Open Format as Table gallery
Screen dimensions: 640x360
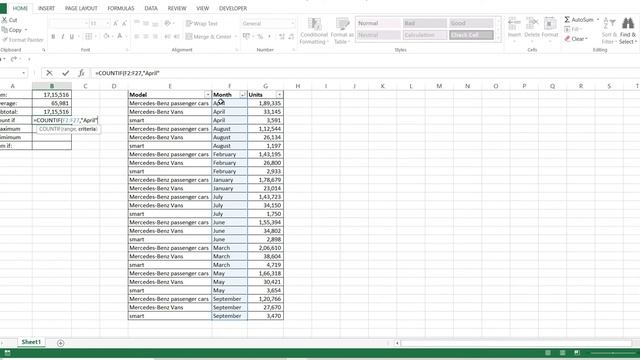click(x=342, y=31)
